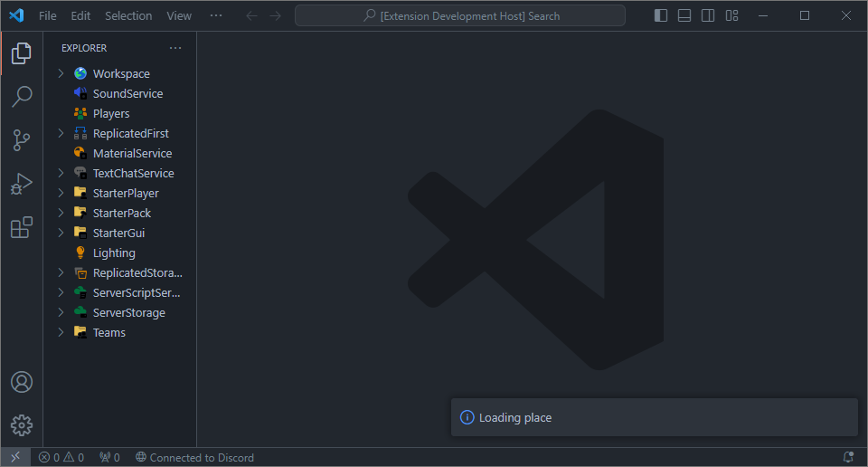Expand the Workspace tree node
The width and height of the screenshot is (868, 467).
61,73
